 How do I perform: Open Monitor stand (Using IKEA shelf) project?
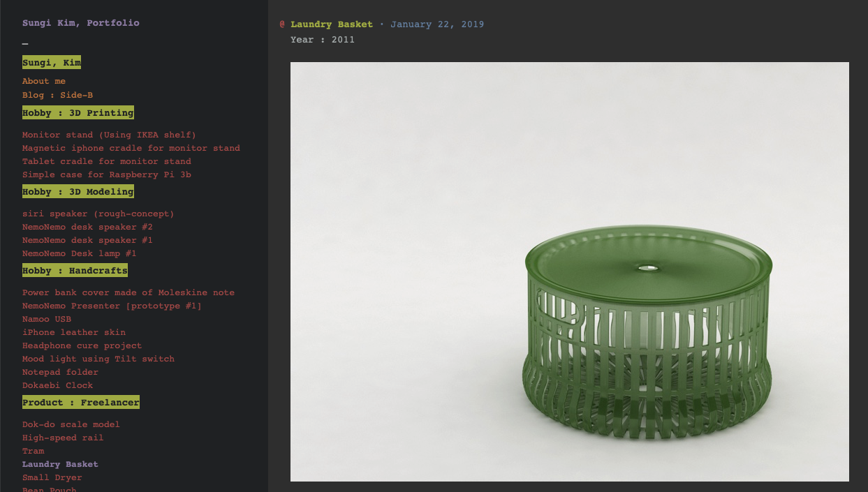pos(109,135)
